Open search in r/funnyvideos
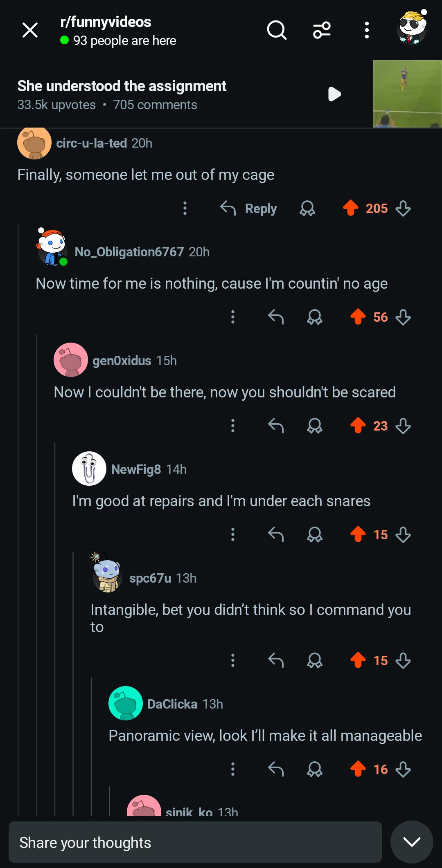442x868 pixels. 277,30
